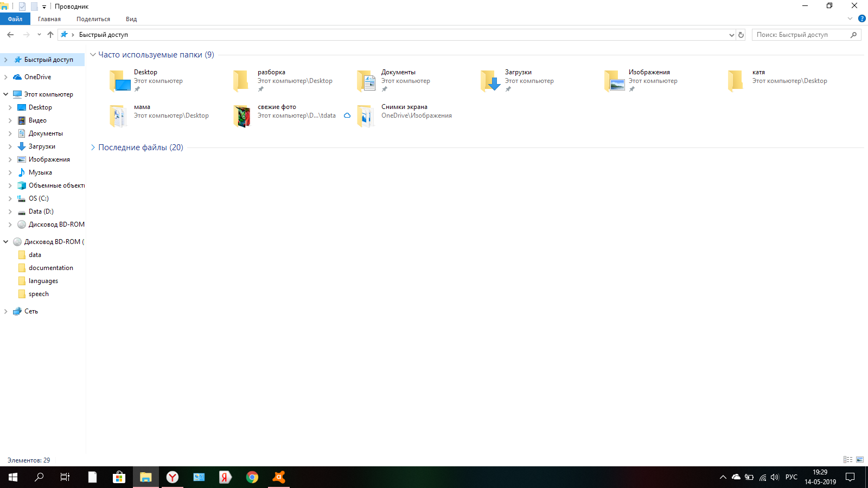Image resolution: width=868 pixels, height=488 pixels.
Task: Open Google Chrome from taskbar
Action: [x=252, y=477]
